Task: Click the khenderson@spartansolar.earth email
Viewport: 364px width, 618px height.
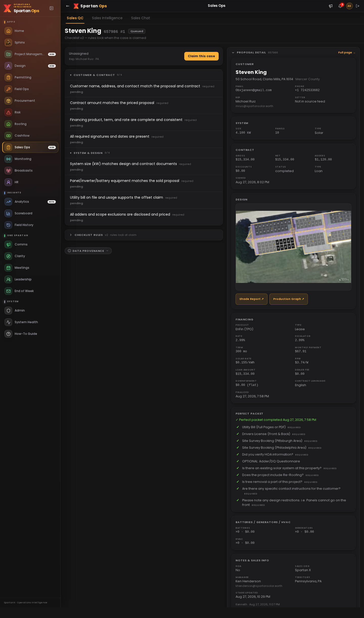Action: point(259,586)
